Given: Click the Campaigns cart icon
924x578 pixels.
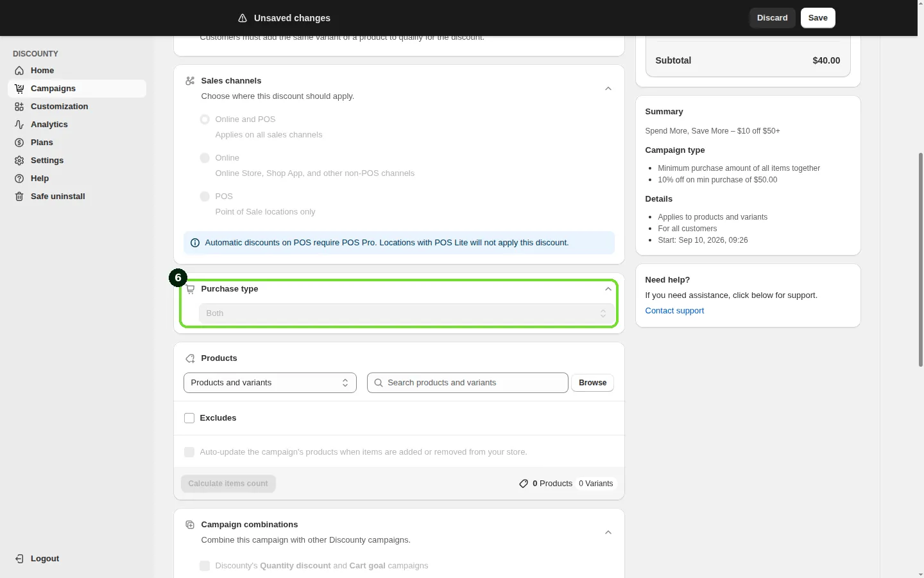Looking at the screenshot, I should coord(19,89).
